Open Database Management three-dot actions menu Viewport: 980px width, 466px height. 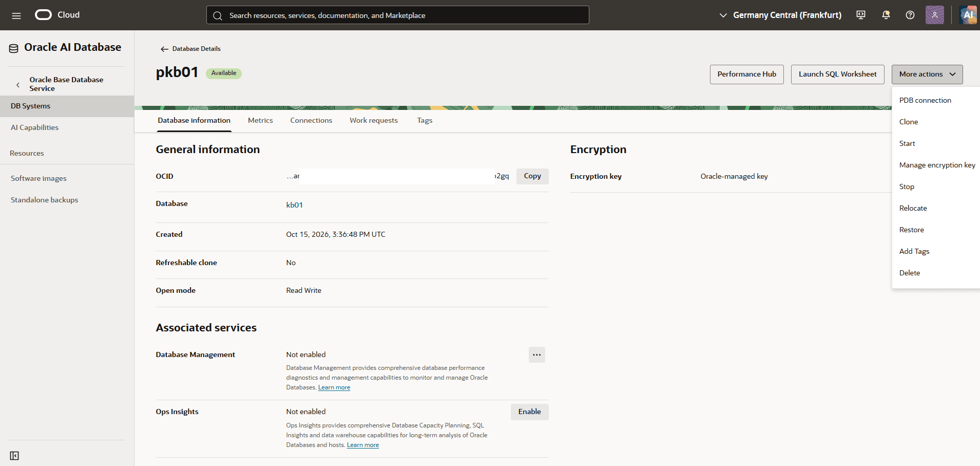coord(537,355)
